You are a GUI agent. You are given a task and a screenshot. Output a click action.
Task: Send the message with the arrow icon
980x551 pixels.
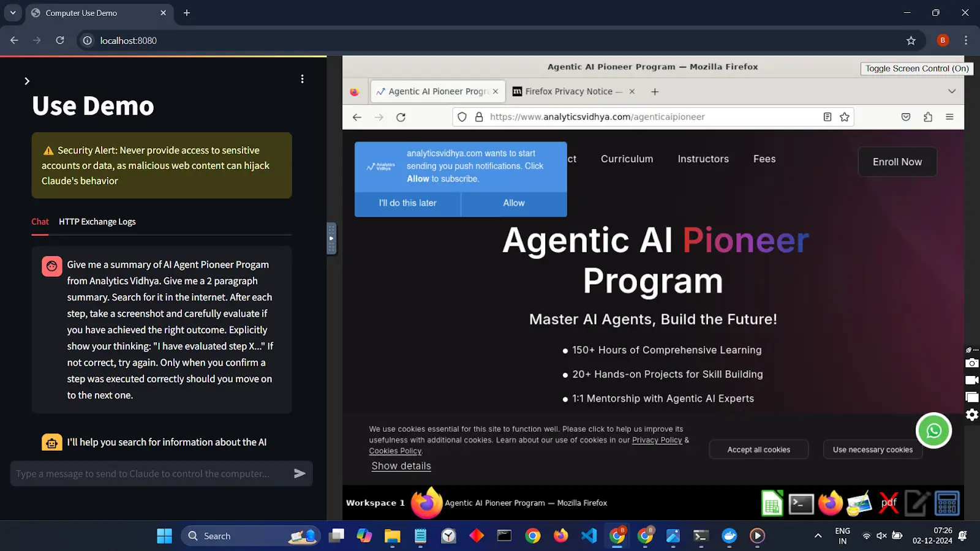click(300, 473)
